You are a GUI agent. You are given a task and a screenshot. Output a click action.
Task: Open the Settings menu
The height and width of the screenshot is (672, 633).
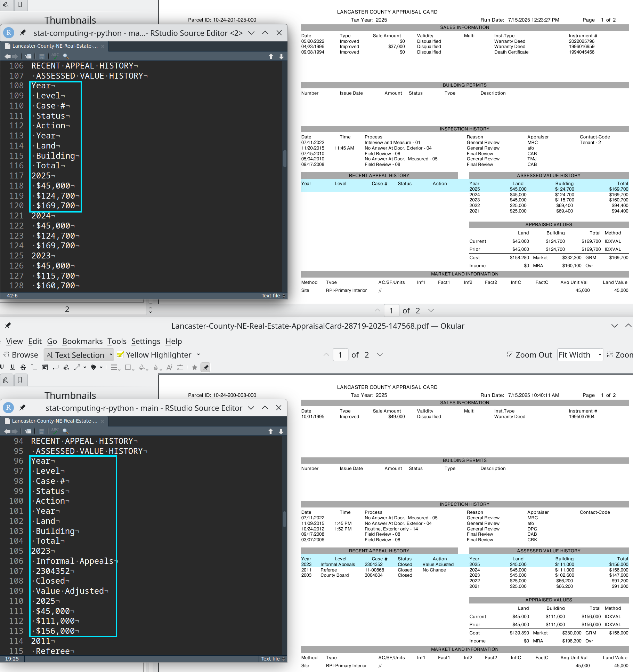(x=146, y=341)
